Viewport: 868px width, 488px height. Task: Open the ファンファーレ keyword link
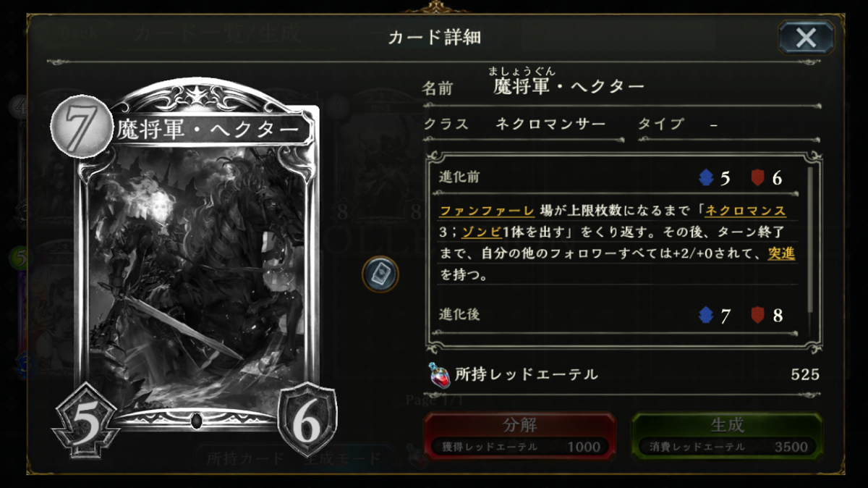coord(487,211)
